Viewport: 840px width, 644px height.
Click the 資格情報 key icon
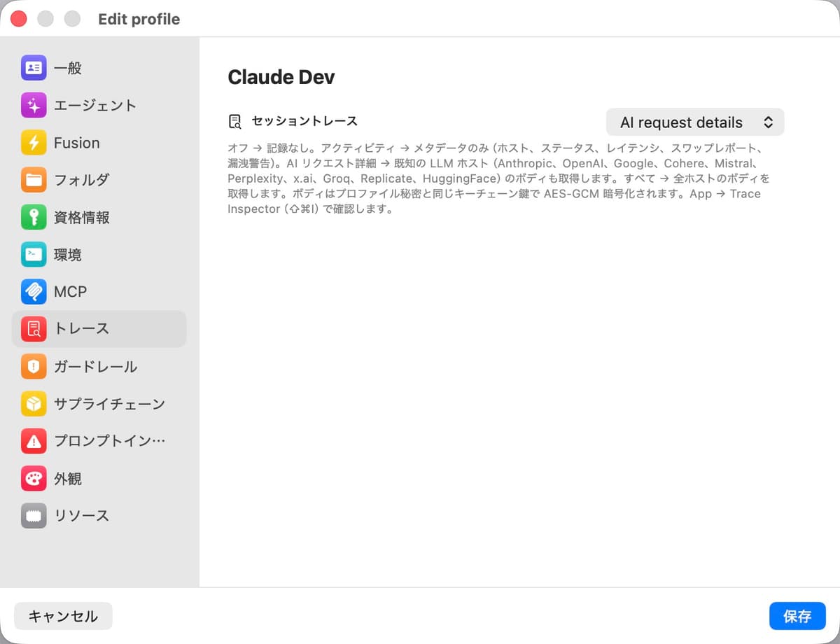34,218
